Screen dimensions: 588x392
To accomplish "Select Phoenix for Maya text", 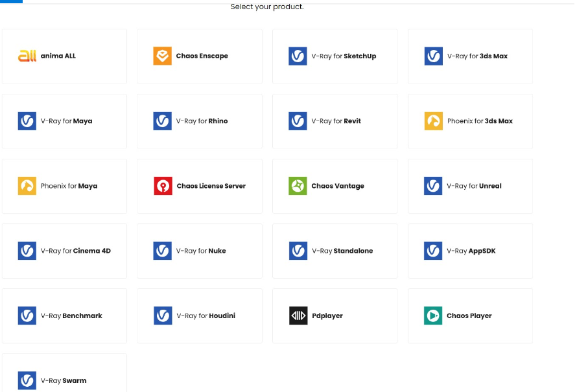I will 69,186.
